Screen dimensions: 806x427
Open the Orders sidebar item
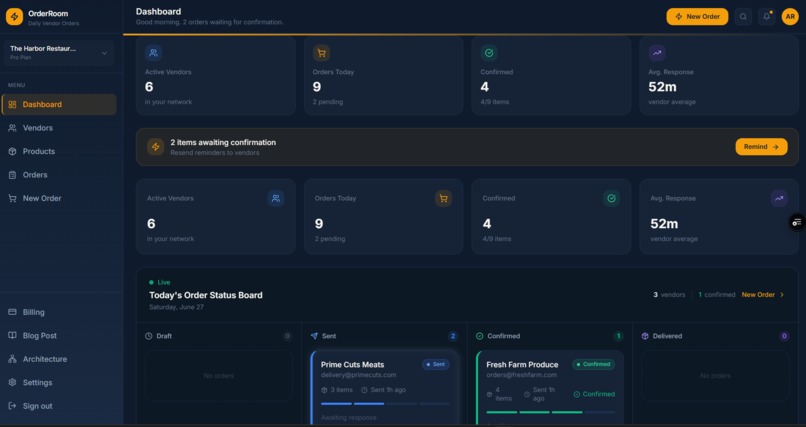point(59,175)
